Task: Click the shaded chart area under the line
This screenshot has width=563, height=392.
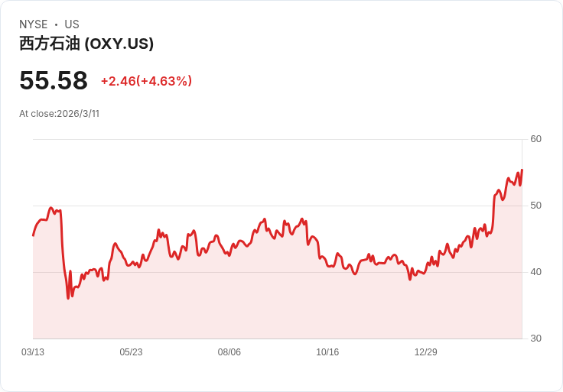Action: 275,306
